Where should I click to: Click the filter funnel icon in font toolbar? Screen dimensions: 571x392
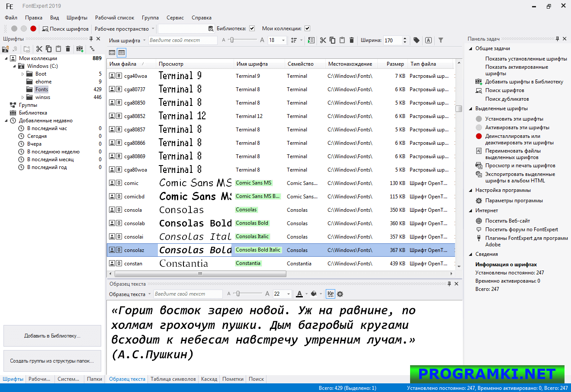pyautogui.click(x=441, y=40)
